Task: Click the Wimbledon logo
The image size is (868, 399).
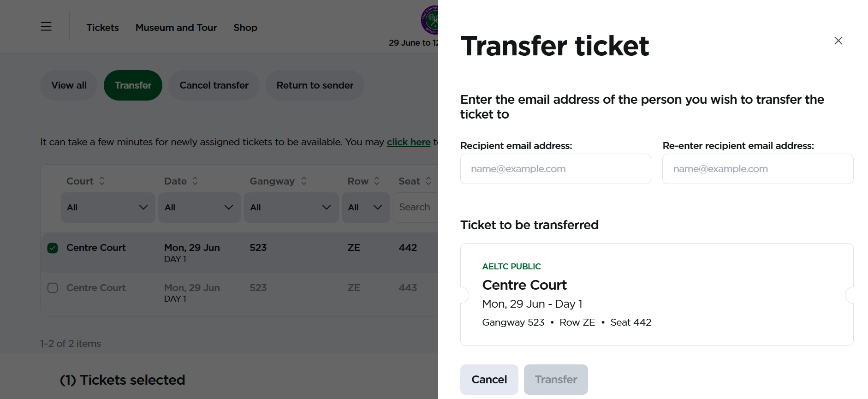Action: click(430, 20)
